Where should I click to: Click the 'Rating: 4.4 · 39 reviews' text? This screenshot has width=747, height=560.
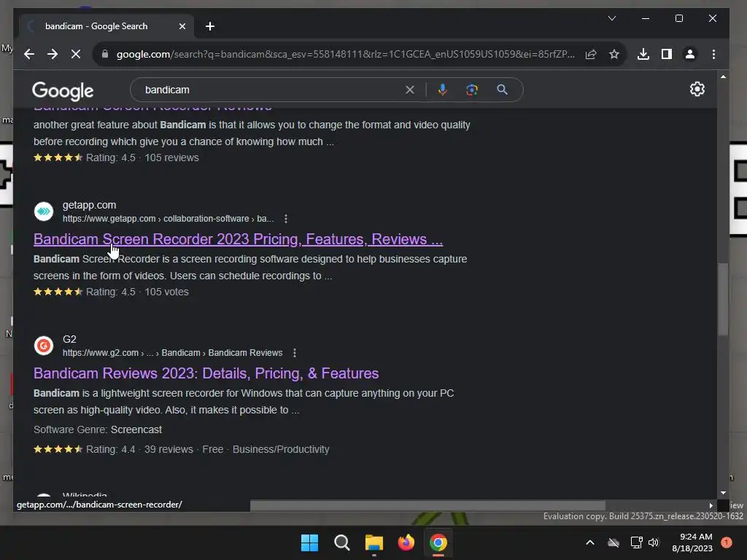coord(139,449)
